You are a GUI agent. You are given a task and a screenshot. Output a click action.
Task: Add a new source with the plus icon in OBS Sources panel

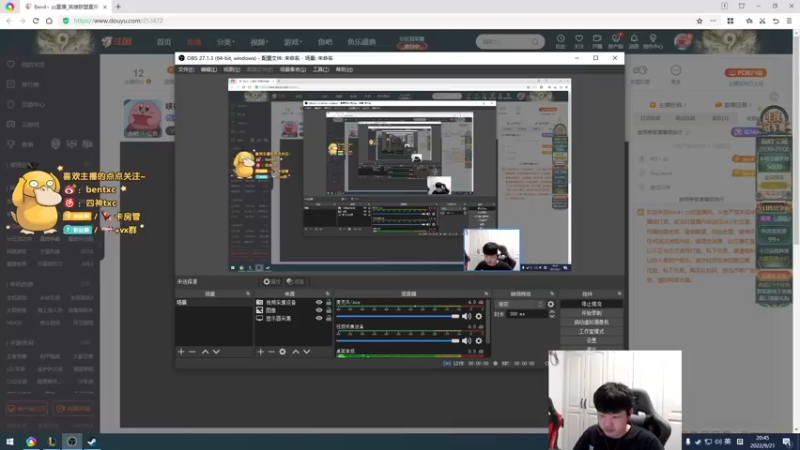pos(261,352)
